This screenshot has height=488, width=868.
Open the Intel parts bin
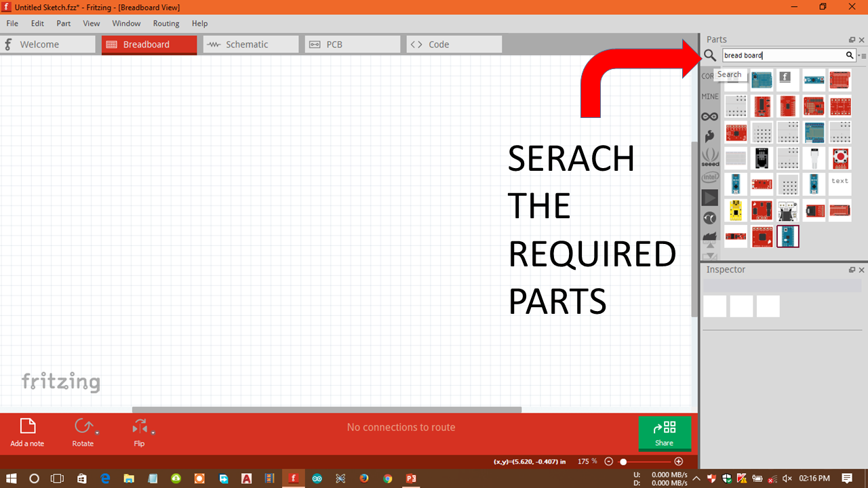coord(709,177)
